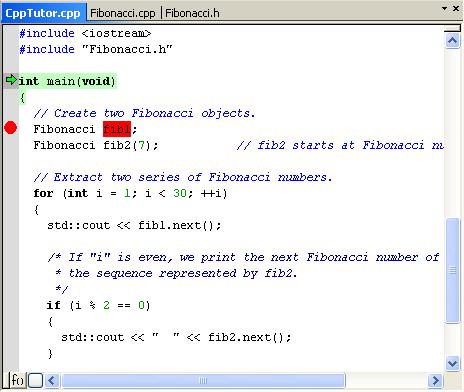Click the 'fo' icon at bottom left
Viewport: 464px width, 392px height.
point(17,380)
